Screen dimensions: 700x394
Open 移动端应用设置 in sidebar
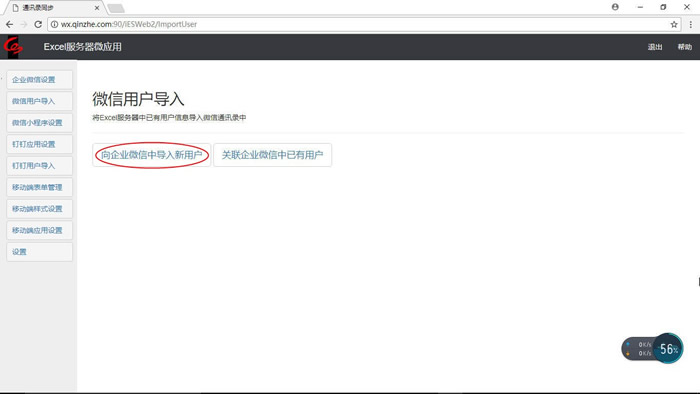pos(39,230)
